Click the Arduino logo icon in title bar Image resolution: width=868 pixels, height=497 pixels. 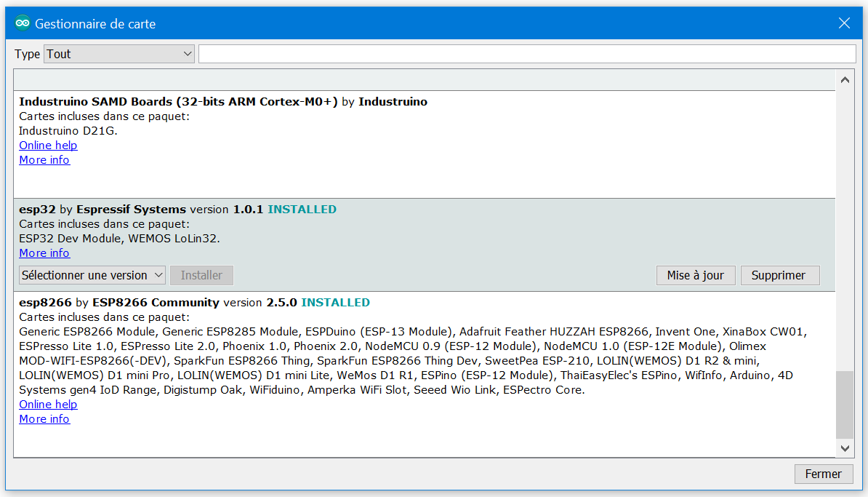[x=22, y=23]
